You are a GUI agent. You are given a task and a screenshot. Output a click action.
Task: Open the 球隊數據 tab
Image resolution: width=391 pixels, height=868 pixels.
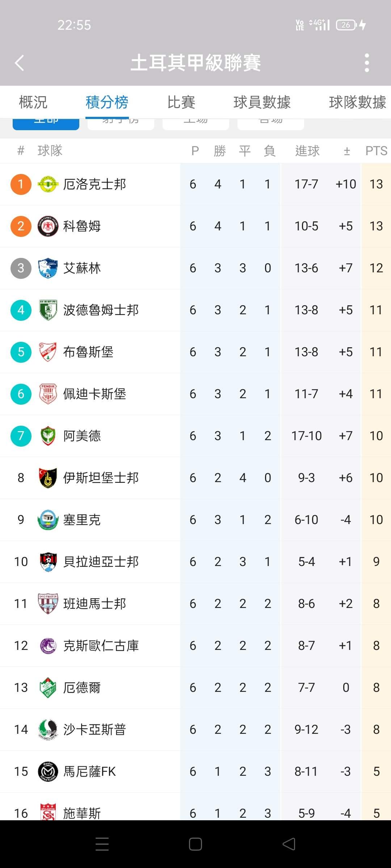coord(357,102)
